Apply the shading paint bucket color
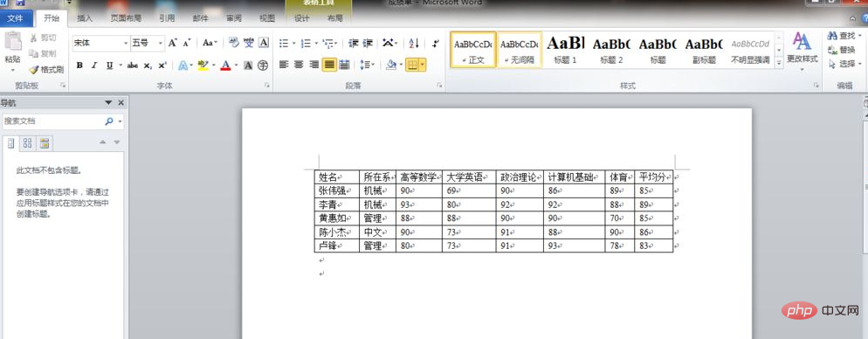This screenshot has height=339, width=868. tap(391, 65)
